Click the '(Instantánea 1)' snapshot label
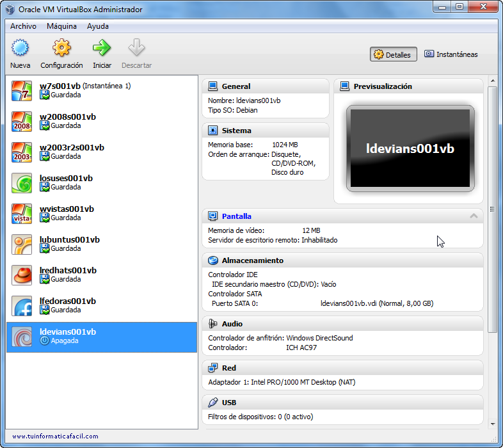503x448 pixels. point(106,86)
